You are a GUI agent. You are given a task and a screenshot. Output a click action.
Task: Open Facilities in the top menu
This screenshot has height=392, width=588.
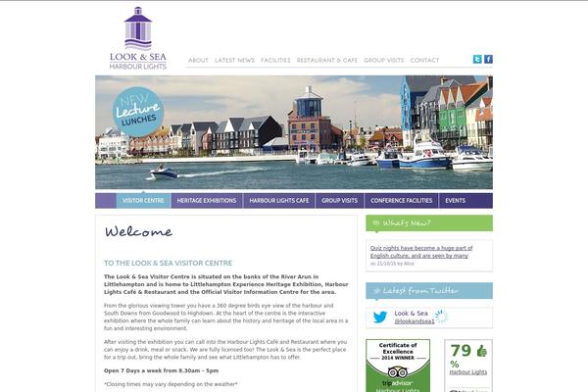pyautogui.click(x=275, y=60)
